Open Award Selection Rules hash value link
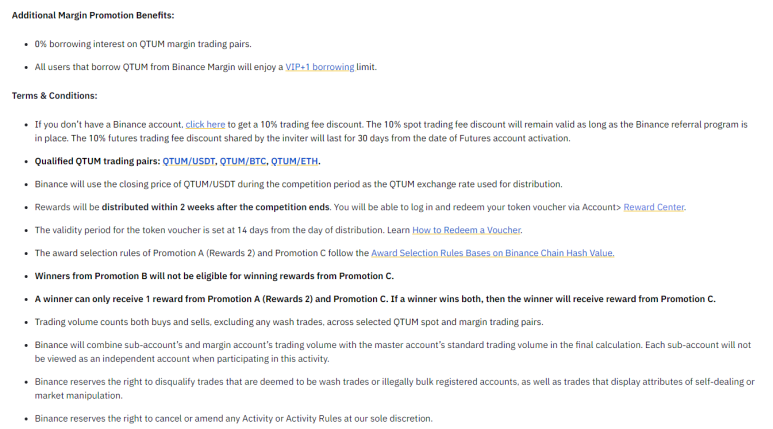Image resolution: width=773 pixels, height=429 pixels. (x=492, y=253)
